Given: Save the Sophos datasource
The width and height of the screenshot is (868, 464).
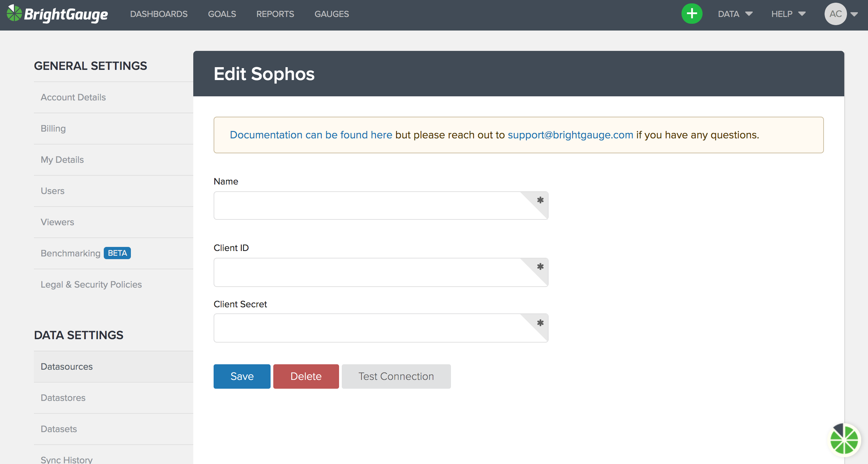Looking at the screenshot, I should pos(242,376).
